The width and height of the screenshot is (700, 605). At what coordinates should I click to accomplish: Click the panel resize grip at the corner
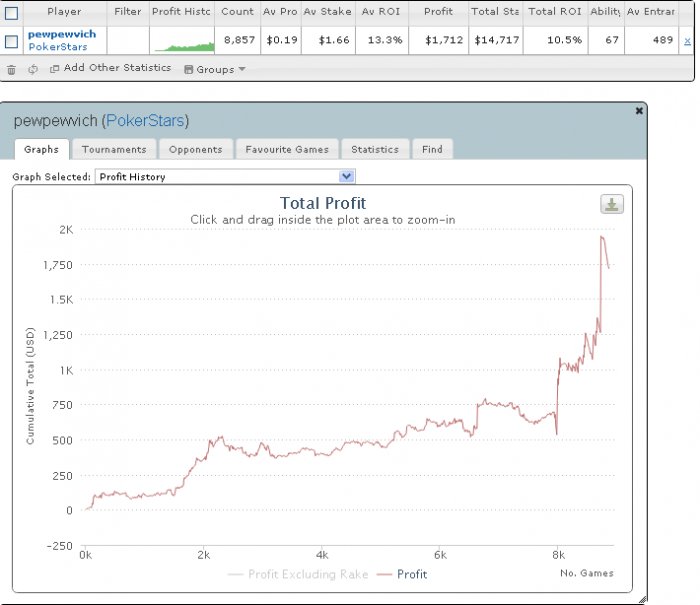click(642, 599)
